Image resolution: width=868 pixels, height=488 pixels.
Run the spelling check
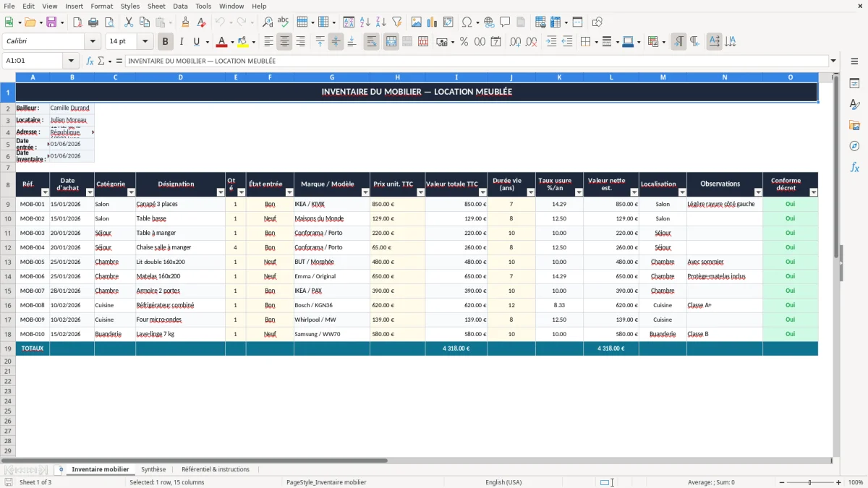(x=284, y=22)
